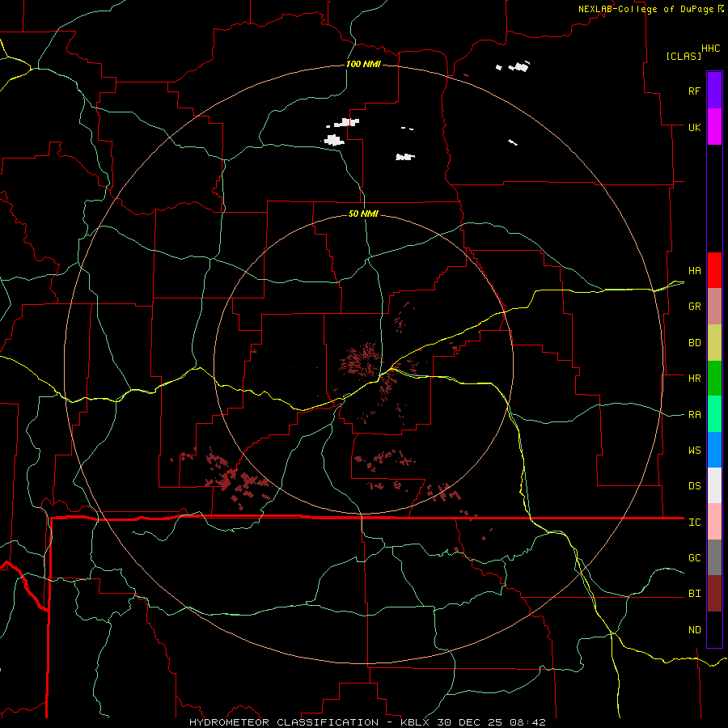Click the "[CLAS]" units label
Viewport: 728px width, 728px height.
point(684,56)
